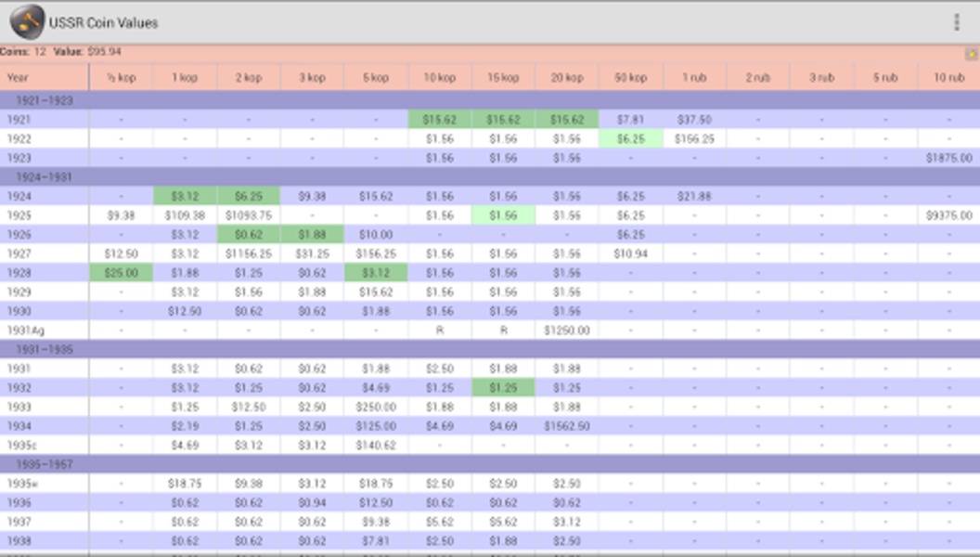Viewport: 980px width, 557px height.
Task: Select the $21.88 cell in 1924 row
Action: point(694,196)
